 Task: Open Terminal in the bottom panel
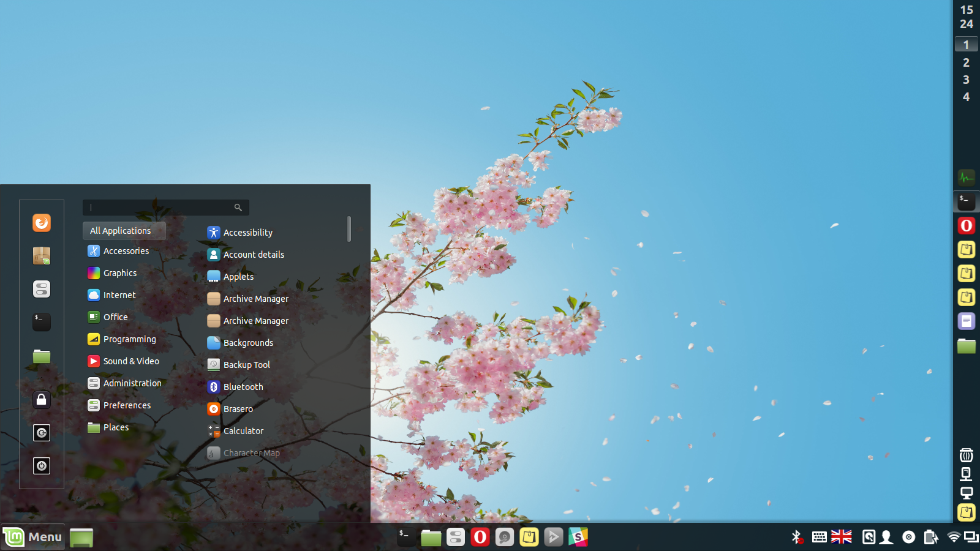407,538
